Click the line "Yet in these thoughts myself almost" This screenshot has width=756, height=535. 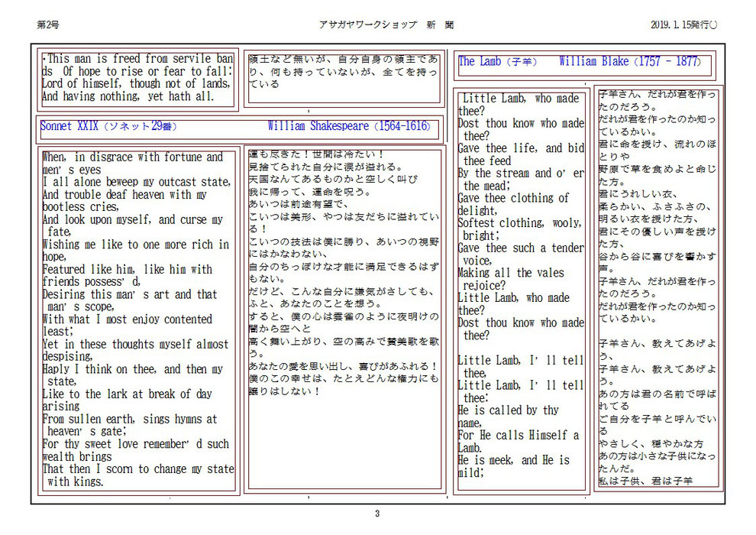[135, 345]
